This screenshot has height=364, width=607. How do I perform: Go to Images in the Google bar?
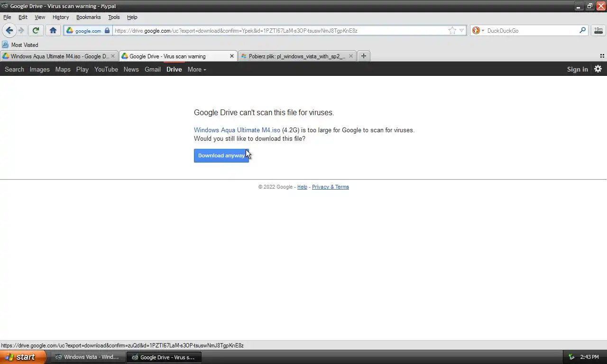coord(39,69)
